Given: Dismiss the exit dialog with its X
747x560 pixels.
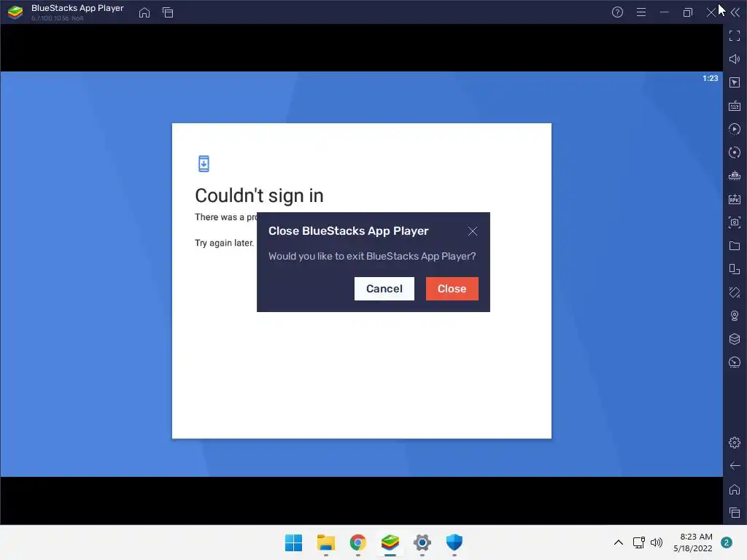Looking at the screenshot, I should pos(472,231).
